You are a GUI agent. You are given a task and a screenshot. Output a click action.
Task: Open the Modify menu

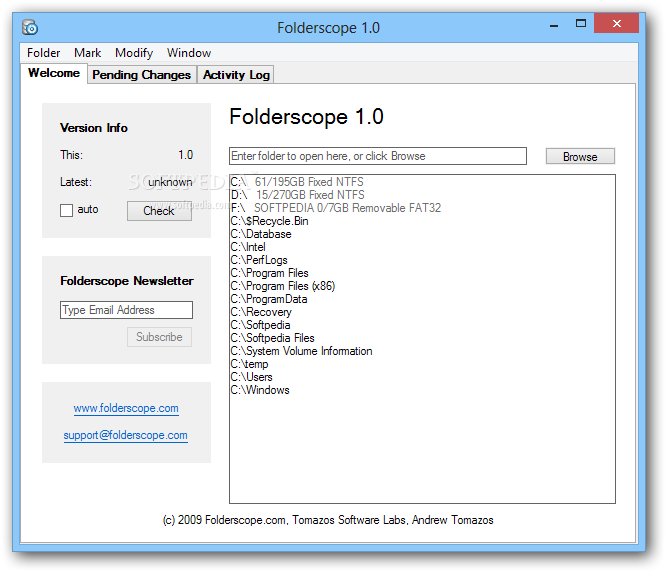coord(134,53)
